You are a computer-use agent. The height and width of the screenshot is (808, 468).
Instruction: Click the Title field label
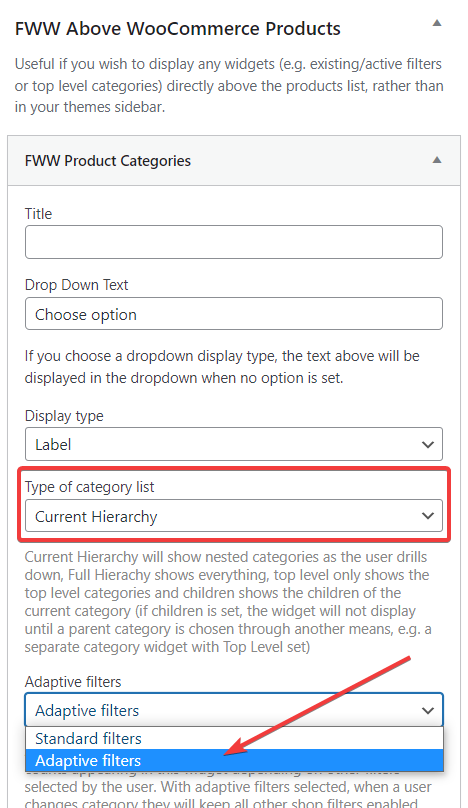[x=38, y=214]
